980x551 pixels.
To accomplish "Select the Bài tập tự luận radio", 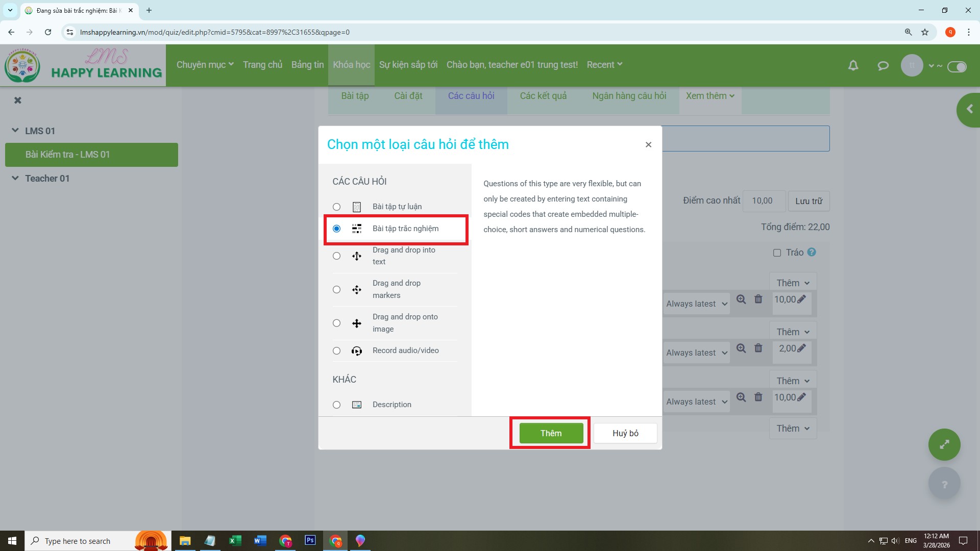I will point(336,207).
